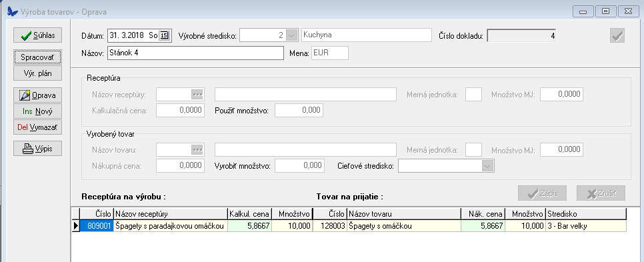Click the Kalkulačná cena field
The image size is (644, 262).
pyautogui.click(x=180, y=110)
